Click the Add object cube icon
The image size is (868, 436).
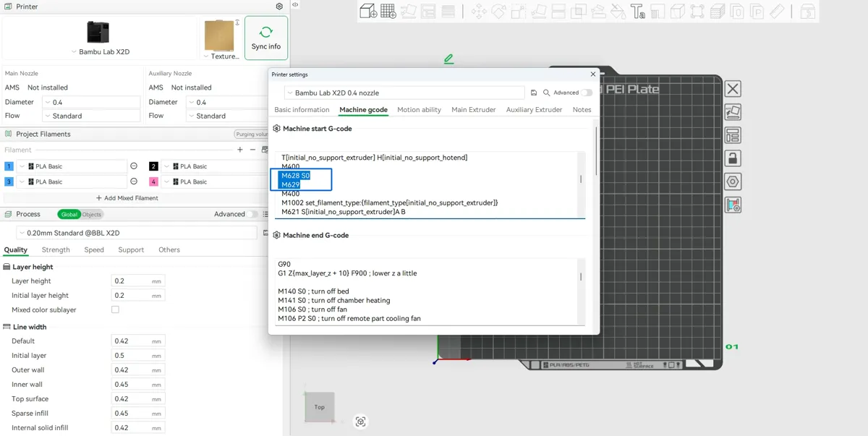[x=368, y=11]
